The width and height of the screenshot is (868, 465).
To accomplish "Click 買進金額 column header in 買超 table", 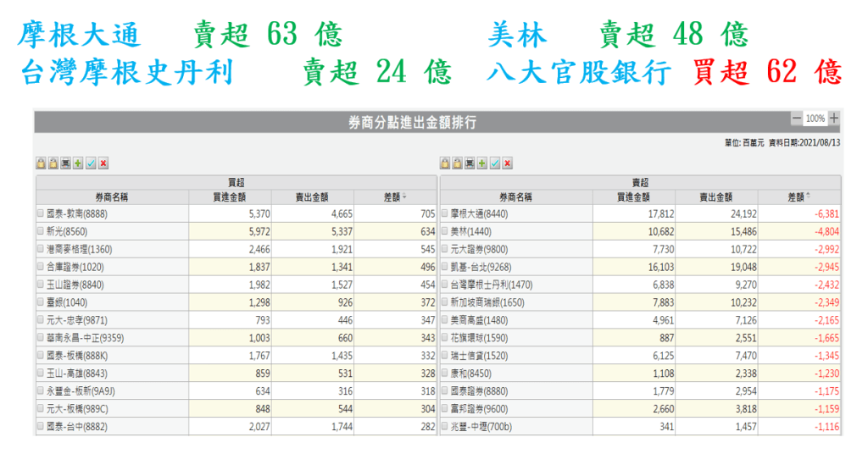I will pyautogui.click(x=229, y=197).
